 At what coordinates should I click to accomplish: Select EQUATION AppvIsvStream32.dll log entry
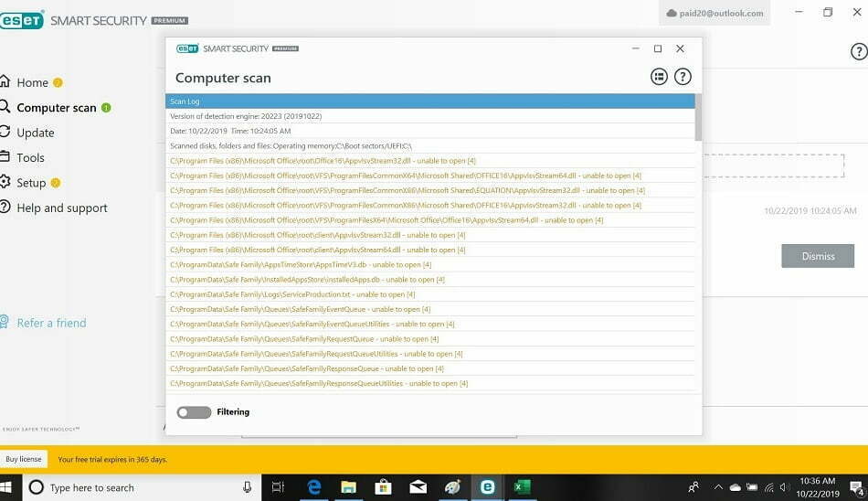pyautogui.click(x=430, y=191)
